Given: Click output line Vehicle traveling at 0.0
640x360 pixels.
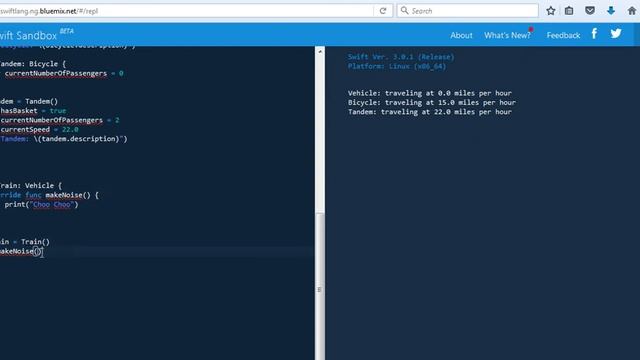Looking at the screenshot, I should pos(430,93).
